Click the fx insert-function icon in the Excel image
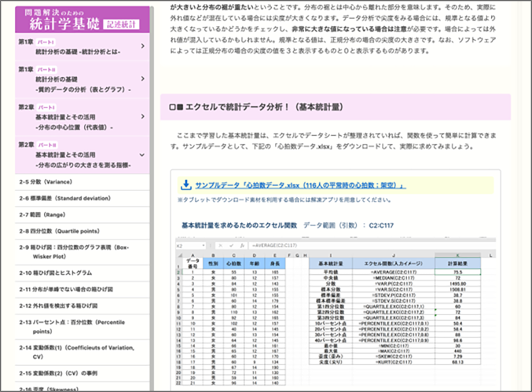The image size is (532, 392). tap(242, 245)
